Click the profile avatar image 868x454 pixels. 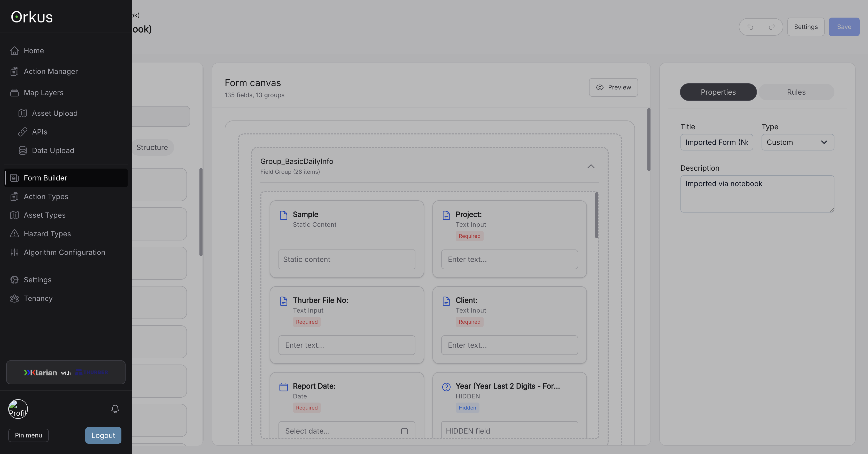[18, 409]
